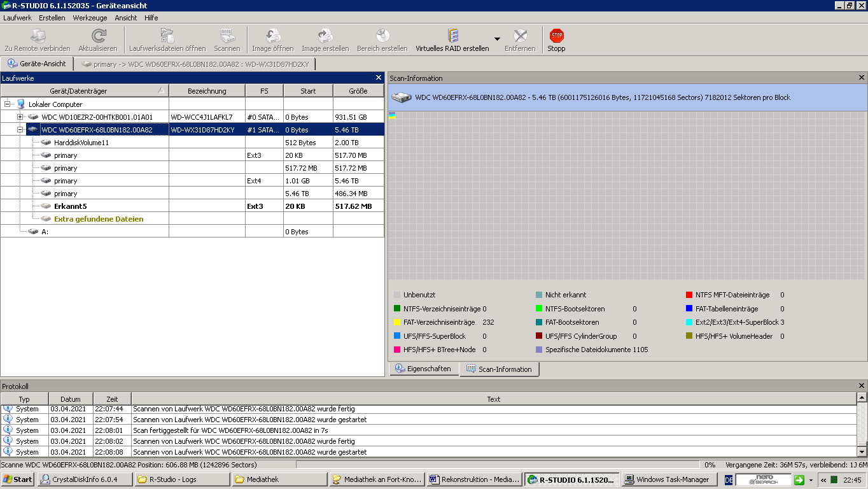Start a scan with the Scannen icon

[227, 36]
